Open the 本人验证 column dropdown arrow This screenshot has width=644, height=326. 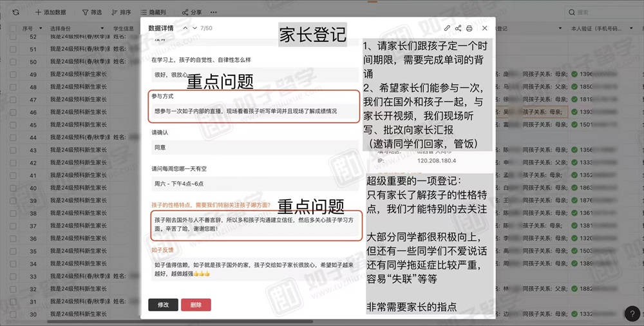[x=631, y=28]
